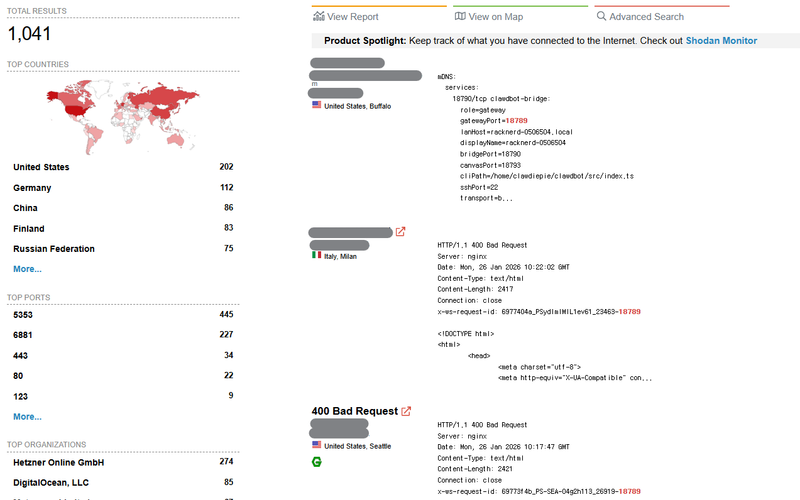
Task: Click highlighted gatewayPort=18789 in mDNS result
Action: click(x=494, y=121)
